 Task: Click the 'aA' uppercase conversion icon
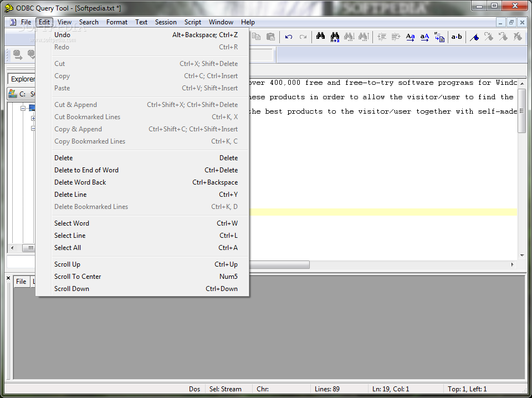pos(424,37)
